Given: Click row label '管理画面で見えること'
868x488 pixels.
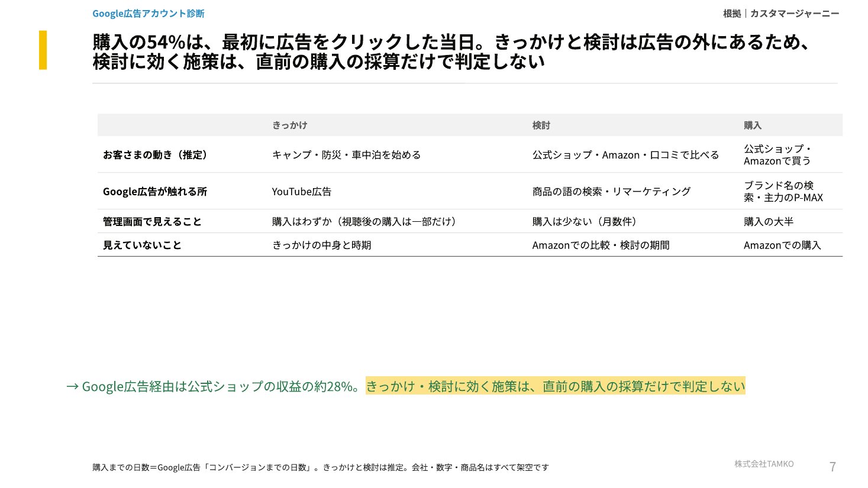Looking at the screenshot, I should tap(152, 222).
